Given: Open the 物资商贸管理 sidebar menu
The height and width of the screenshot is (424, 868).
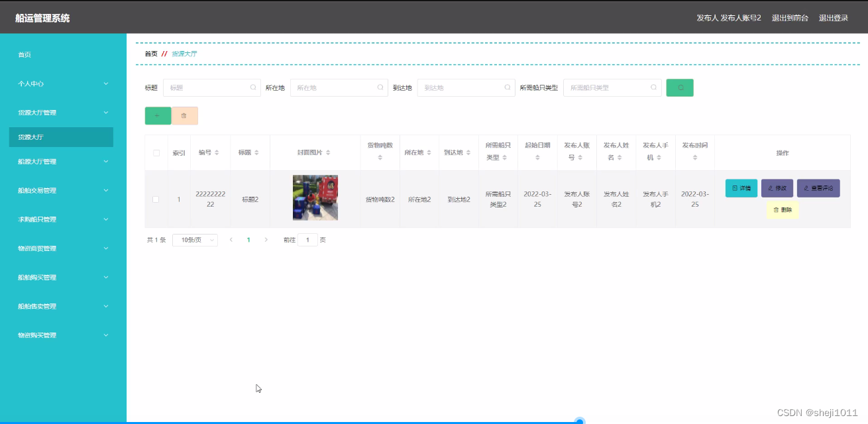Looking at the screenshot, I should pos(61,248).
